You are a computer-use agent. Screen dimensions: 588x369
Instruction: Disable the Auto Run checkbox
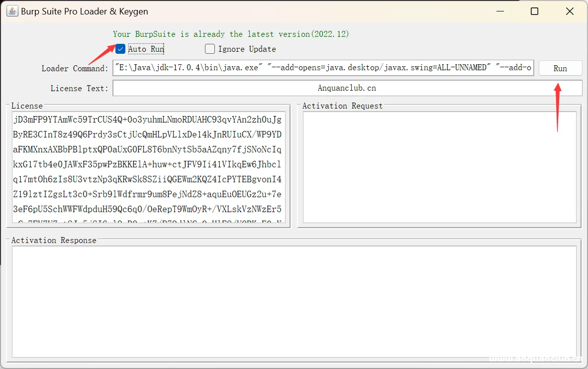pos(120,49)
